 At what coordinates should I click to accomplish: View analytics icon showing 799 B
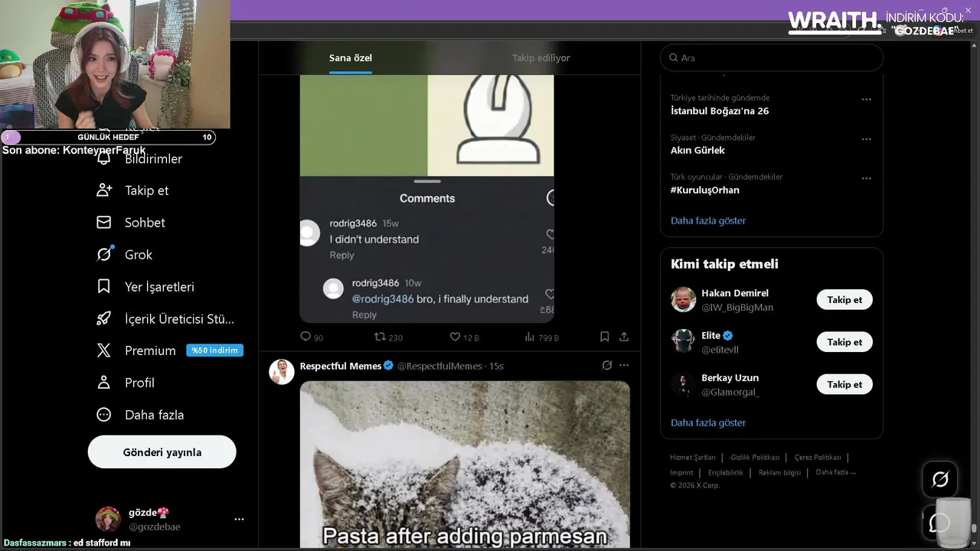(530, 337)
